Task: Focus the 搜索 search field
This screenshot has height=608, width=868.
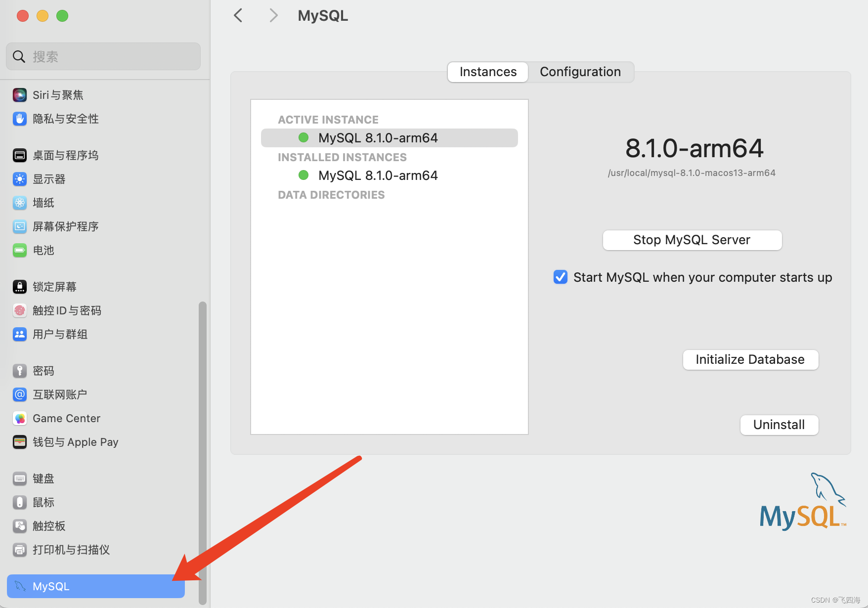Action: [x=103, y=56]
